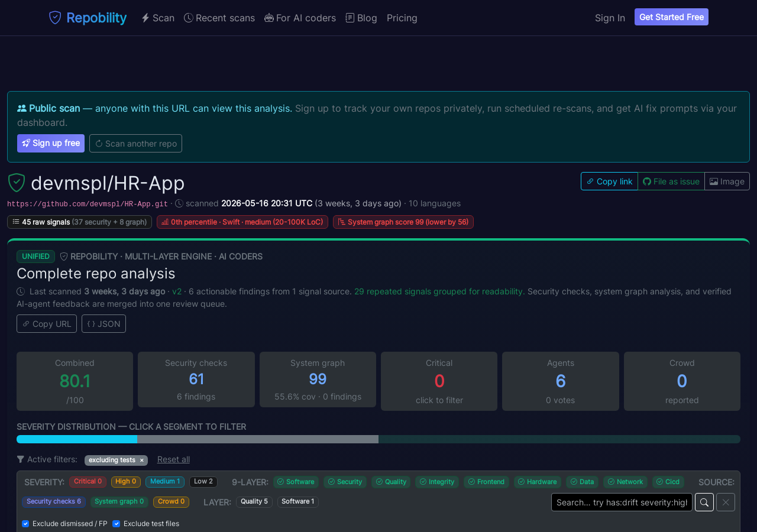This screenshot has width=757, height=532.
Task: Click the Repobility shield logo icon
Action: click(x=55, y=18)
